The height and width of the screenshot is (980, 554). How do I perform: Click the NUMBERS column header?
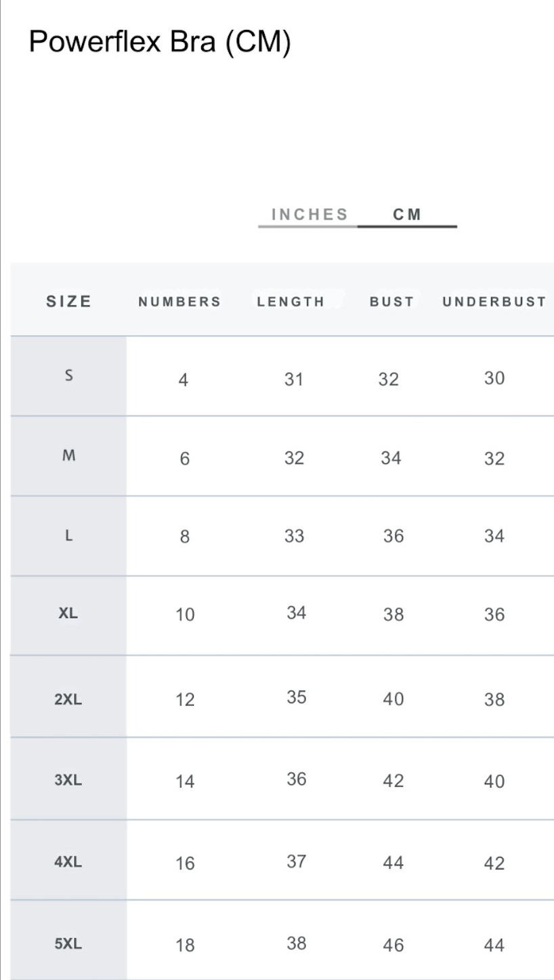179,302
